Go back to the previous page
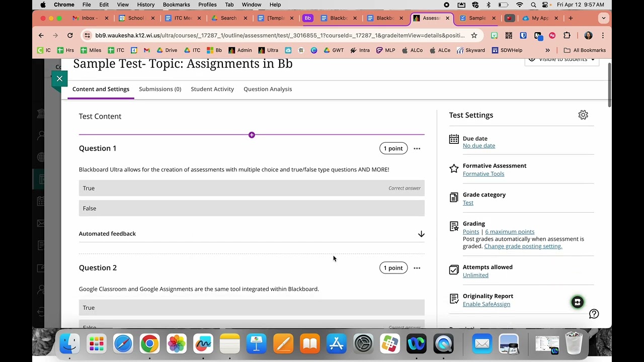Screen dimensions: 644x362 pos(41,35)
